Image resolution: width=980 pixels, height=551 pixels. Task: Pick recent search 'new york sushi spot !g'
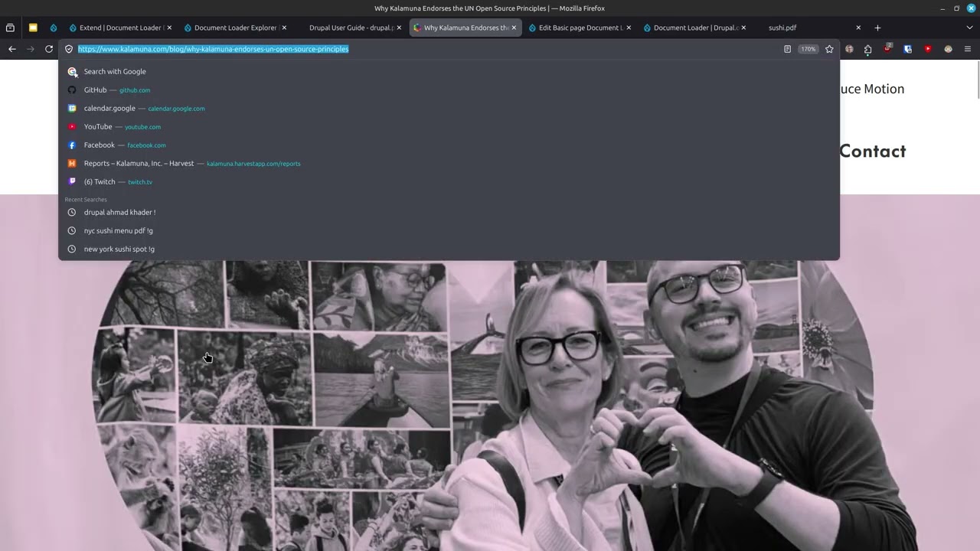point(449,249)
